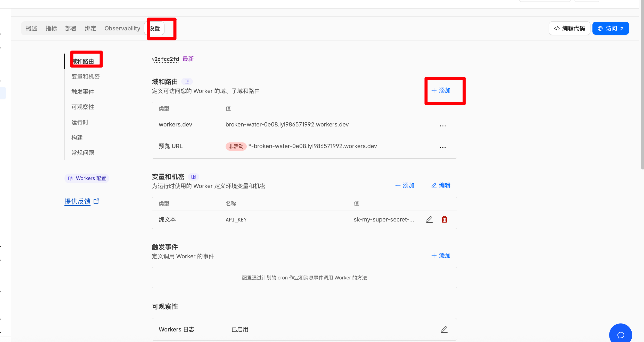Screen dimensions: 644x342
Task: Click the blue 访问 button
Action: [610, 28]
